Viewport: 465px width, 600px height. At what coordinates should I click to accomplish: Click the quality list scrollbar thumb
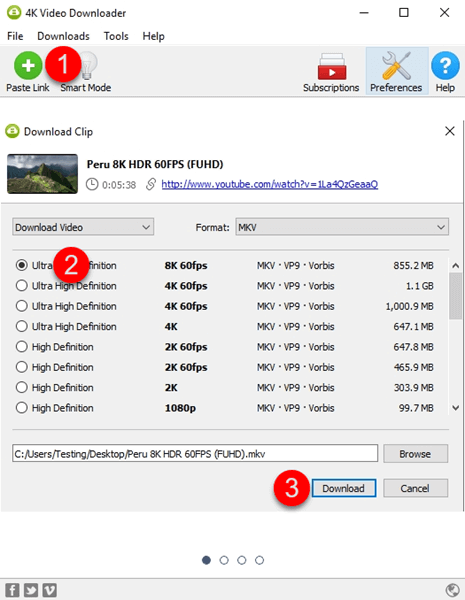click(x=455, y=296)
